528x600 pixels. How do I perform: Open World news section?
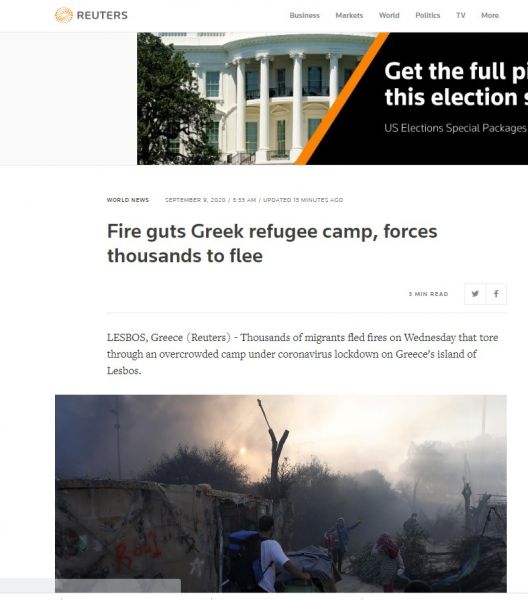[x=389, y=15]
